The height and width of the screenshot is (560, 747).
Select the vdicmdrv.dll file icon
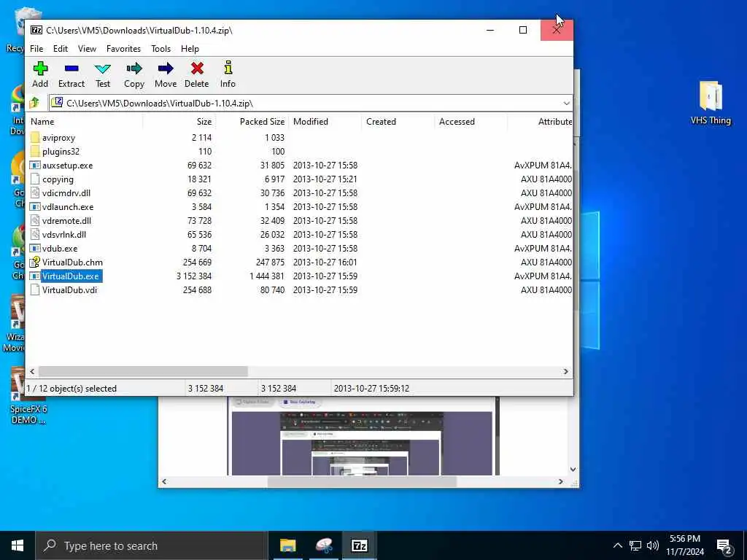pos(35,192)
